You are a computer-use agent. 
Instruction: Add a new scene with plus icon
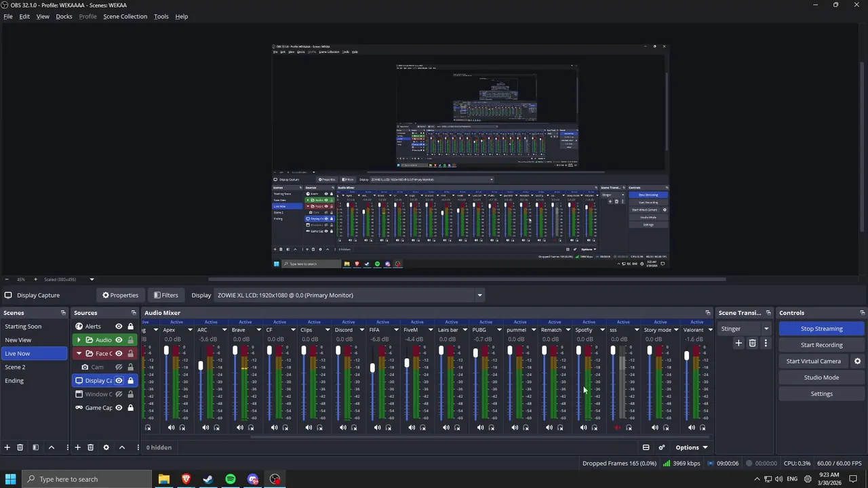pyautogui.click(x=7, y=447)
